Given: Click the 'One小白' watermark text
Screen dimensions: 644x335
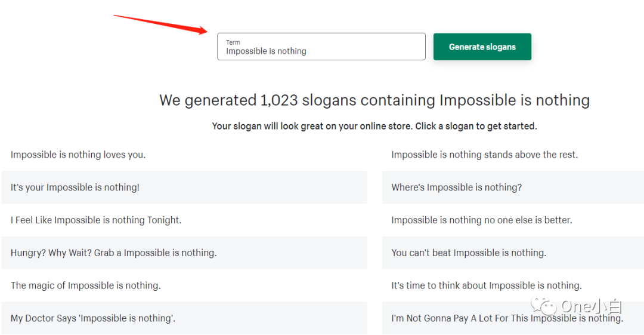Looking at the screenshot, I should pos(591,307).
